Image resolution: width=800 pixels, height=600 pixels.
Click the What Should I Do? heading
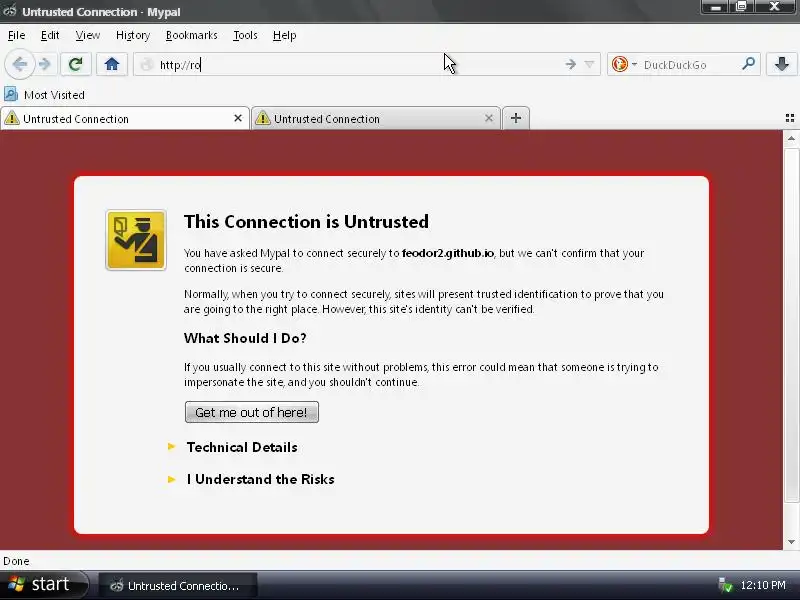click(245, 338)
